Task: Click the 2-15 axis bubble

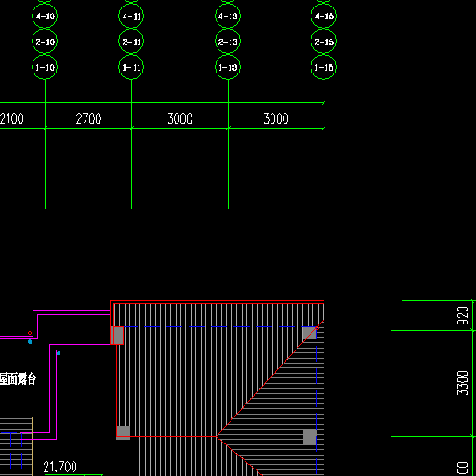Action: coord(324,42)
